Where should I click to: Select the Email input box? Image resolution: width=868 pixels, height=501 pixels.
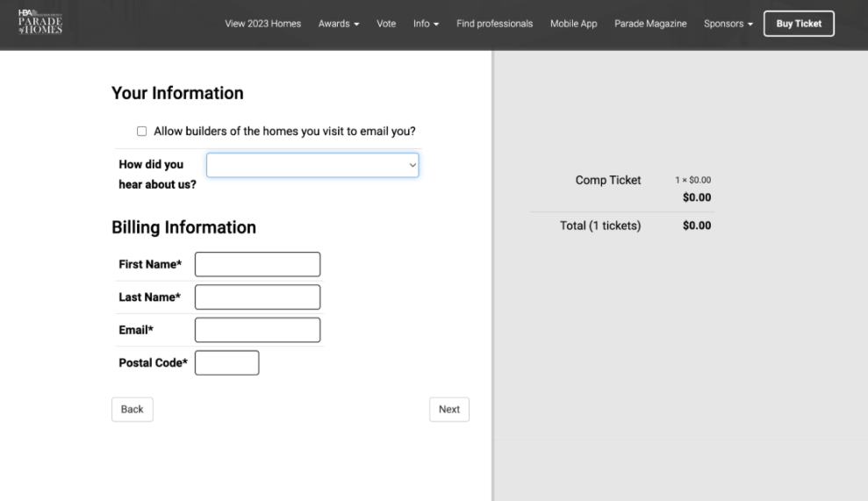[x=257, y=330]
